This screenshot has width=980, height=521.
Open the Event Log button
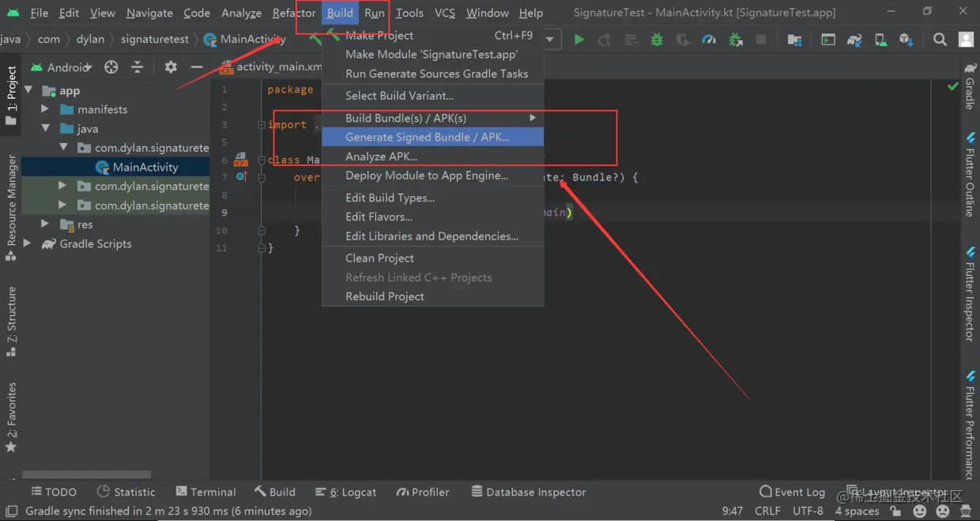tap(792, 492)
